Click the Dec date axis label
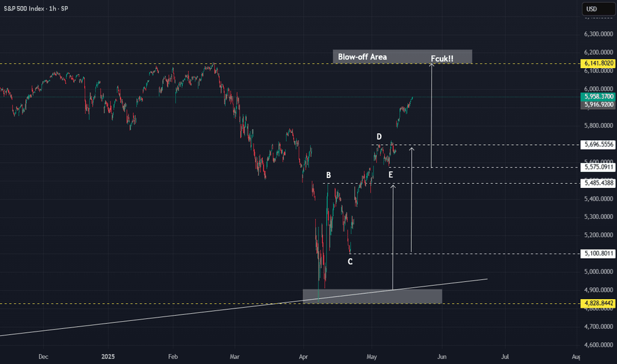Screen dimensions: 617x364 pyautogui.click(x=43, y=357)
